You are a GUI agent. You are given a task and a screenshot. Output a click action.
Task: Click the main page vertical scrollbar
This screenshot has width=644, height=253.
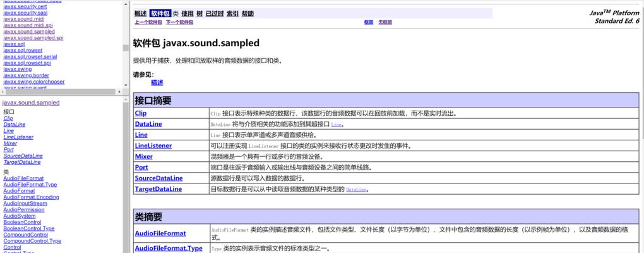(x=642, y=126)
